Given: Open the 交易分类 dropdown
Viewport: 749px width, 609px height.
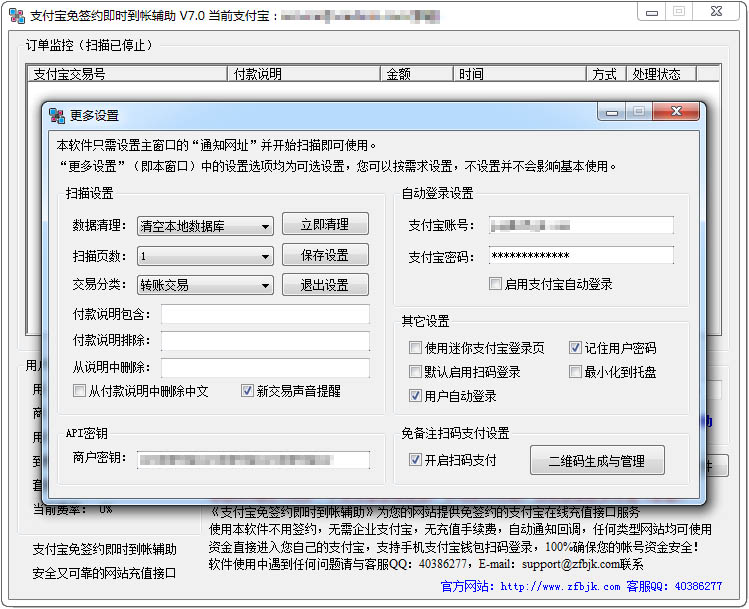Looking at the screenshot, I should pos(205,285).
